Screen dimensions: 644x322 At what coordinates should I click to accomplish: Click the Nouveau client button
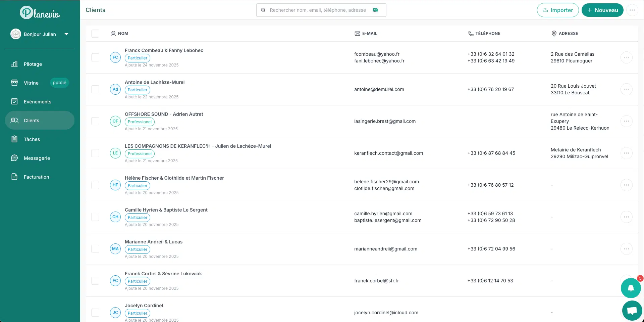click(602, 10)
